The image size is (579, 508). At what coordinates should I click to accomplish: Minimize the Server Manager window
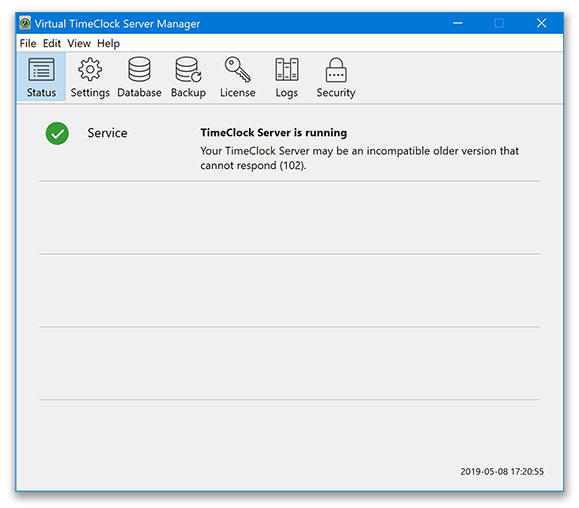tap(458, 23)
